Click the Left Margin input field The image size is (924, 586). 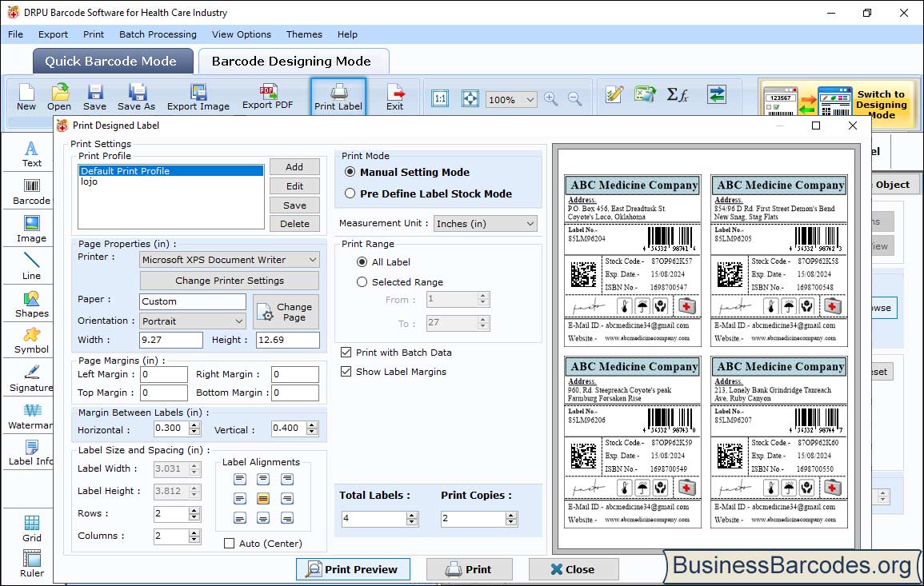point(164,374)
